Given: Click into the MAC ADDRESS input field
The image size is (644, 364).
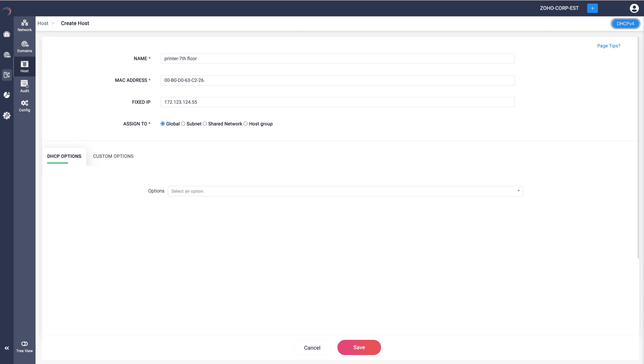Looking at the screenshot, I should (337, 80).
